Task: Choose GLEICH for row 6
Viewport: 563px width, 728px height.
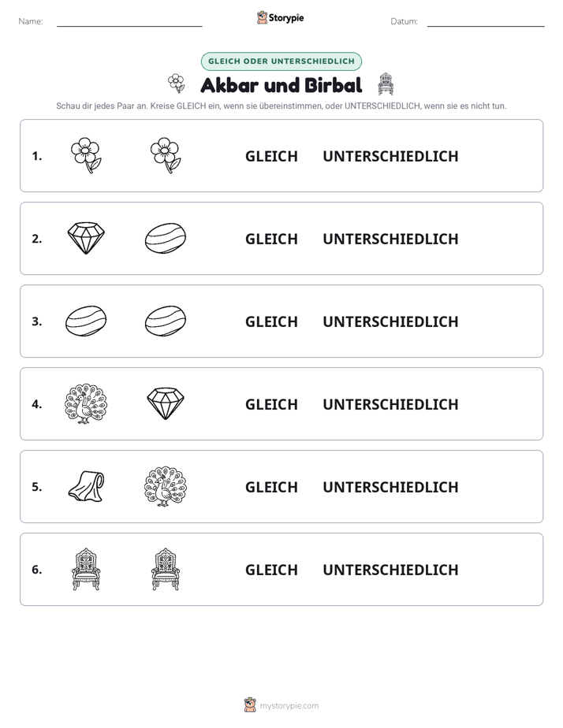Action: pyautogui.click(x=271, y=570)
